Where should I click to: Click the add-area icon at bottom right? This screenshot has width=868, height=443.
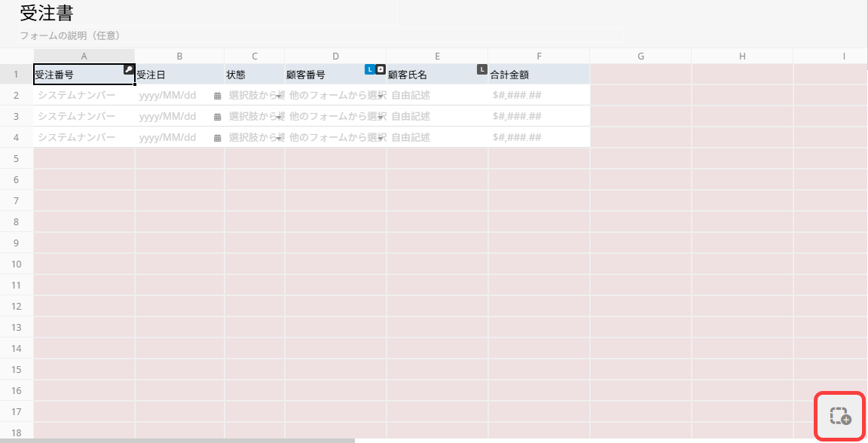pyautogui.click(x=839, y=416)
